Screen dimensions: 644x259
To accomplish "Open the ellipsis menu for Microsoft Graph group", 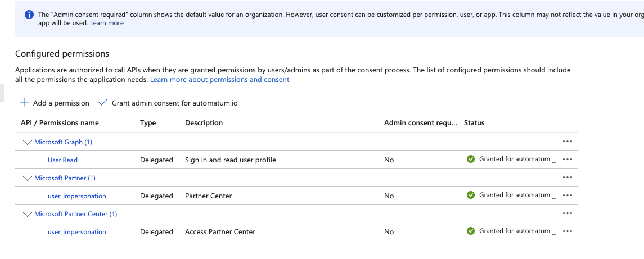I will click(x=567, y=142).
